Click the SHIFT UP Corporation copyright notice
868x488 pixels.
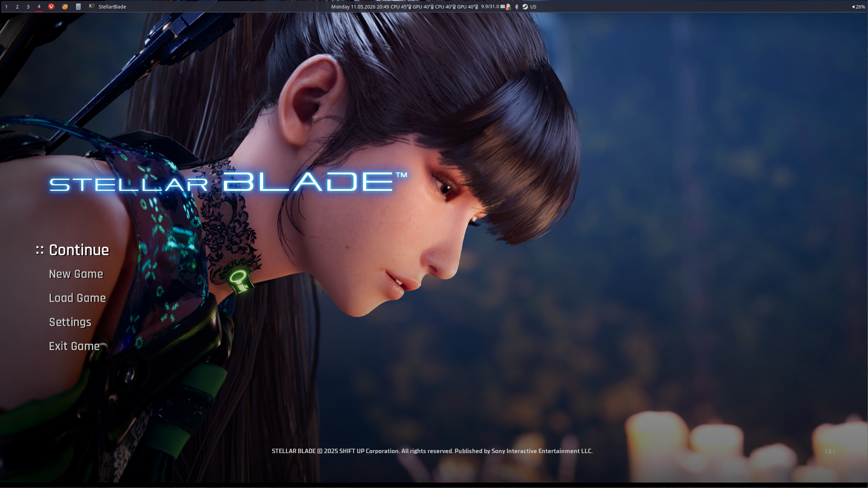[x=432, y=451]
